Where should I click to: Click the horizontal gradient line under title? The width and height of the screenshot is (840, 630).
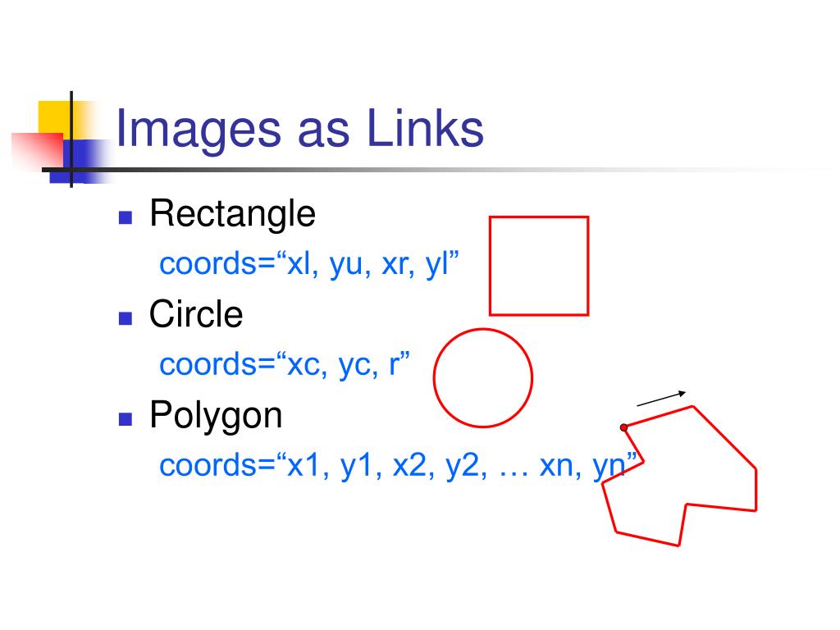[428, 170]
